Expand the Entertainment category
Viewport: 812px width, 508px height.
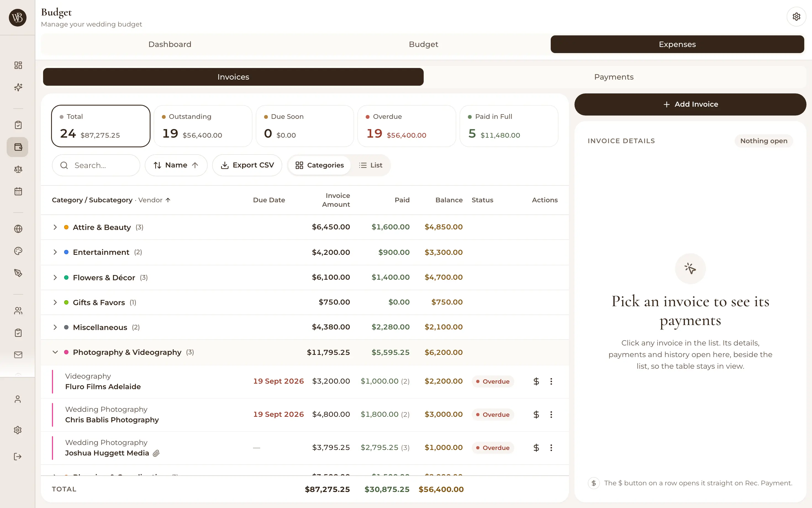[x=55, y=252]
